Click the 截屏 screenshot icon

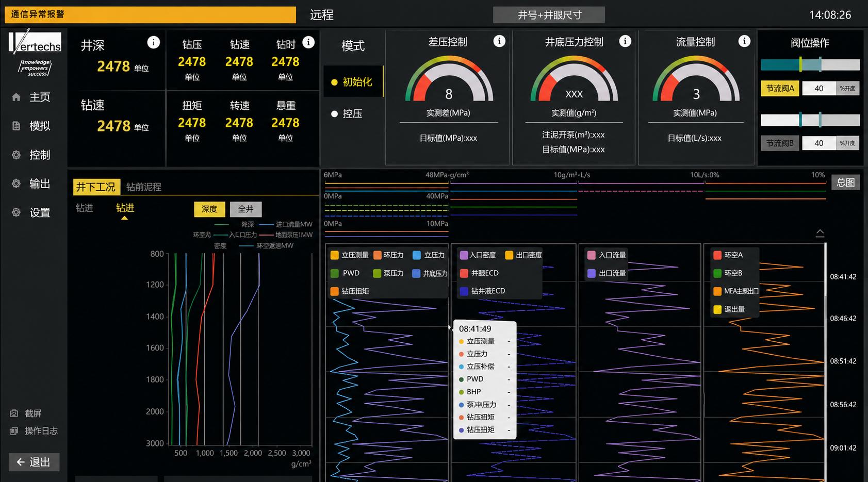[14, 413]
